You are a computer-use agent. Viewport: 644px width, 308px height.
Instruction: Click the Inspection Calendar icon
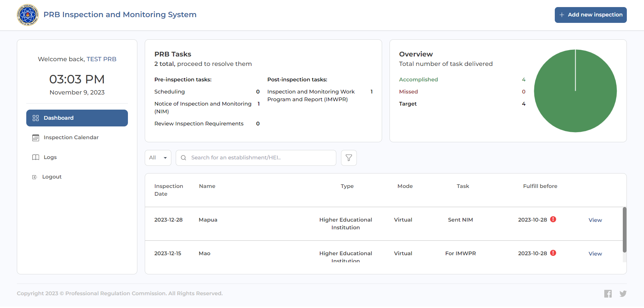(36, 138)
